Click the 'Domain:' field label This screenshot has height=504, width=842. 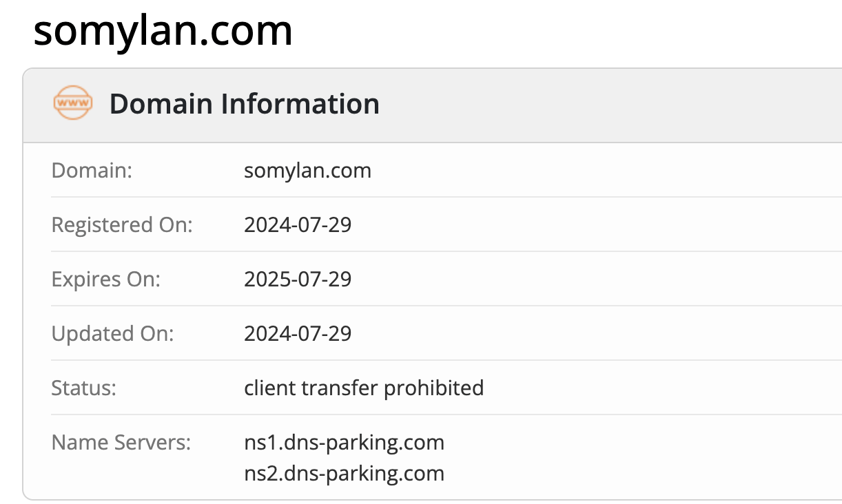coord(92,170)
